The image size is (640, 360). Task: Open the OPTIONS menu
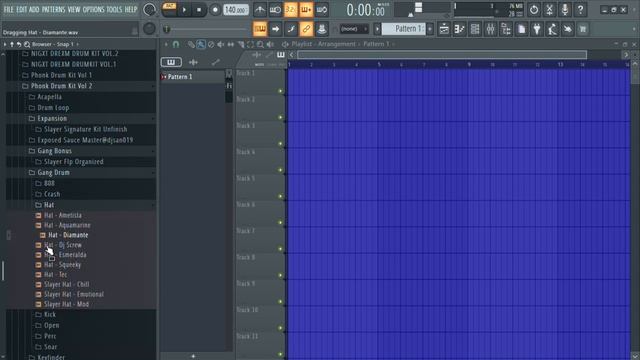93,9
